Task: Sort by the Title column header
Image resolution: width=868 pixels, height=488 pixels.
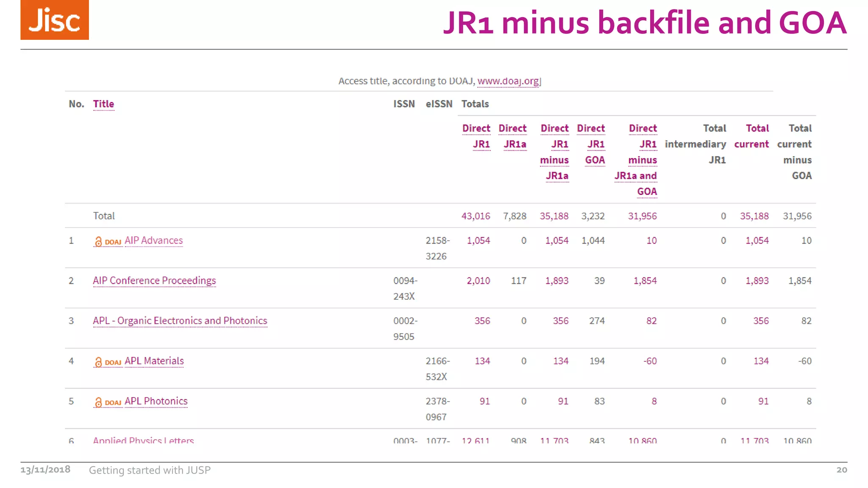Action: 103,104
